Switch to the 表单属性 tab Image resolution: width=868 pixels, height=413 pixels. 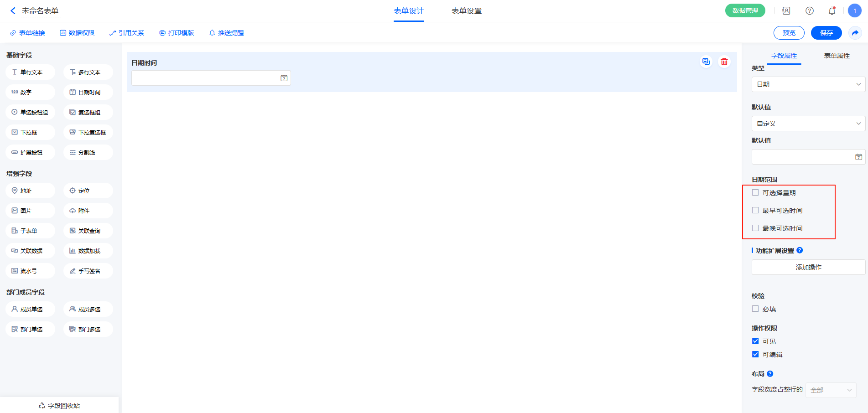[837, 56]
